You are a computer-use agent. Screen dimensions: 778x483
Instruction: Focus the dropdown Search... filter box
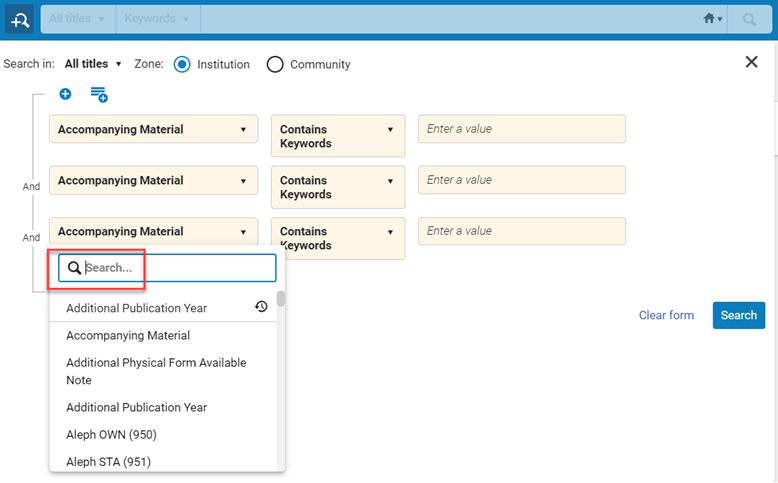[x=167, y=268]
